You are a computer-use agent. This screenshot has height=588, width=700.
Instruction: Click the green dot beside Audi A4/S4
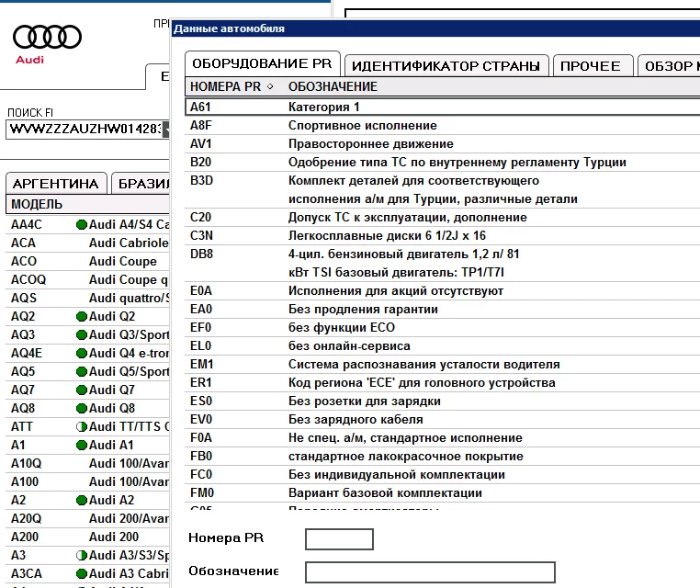tap(81, 224)
